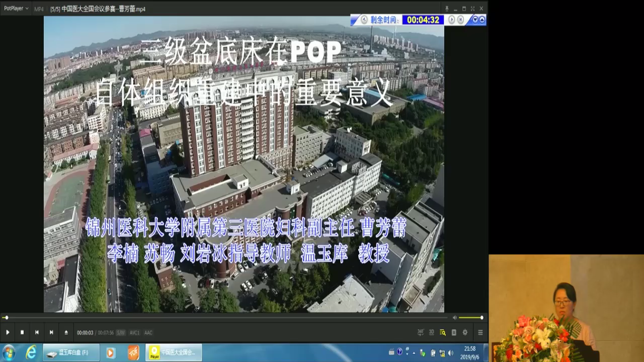Click the video seek bar
Image resolution: width=644 pixels, height=362 pixels.
[x=226, y=317]
